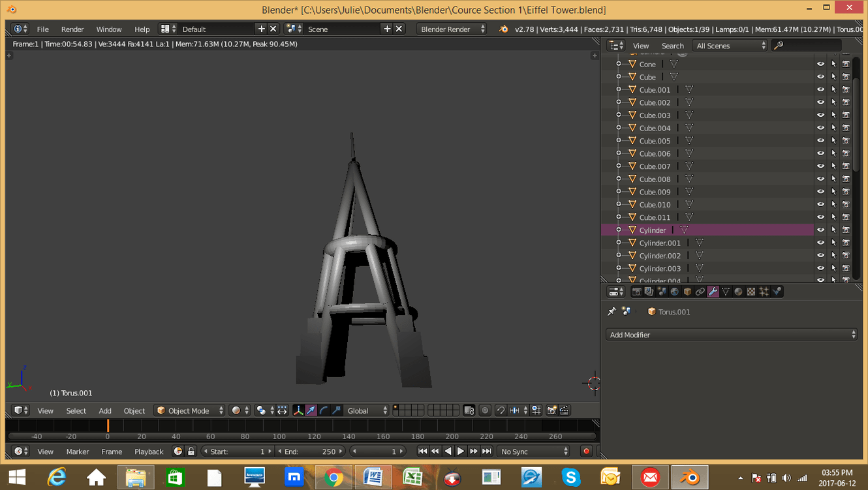Open the Object Mode dropdown
The height and width of the screenshot is (490, 868).
click(189, 410)
